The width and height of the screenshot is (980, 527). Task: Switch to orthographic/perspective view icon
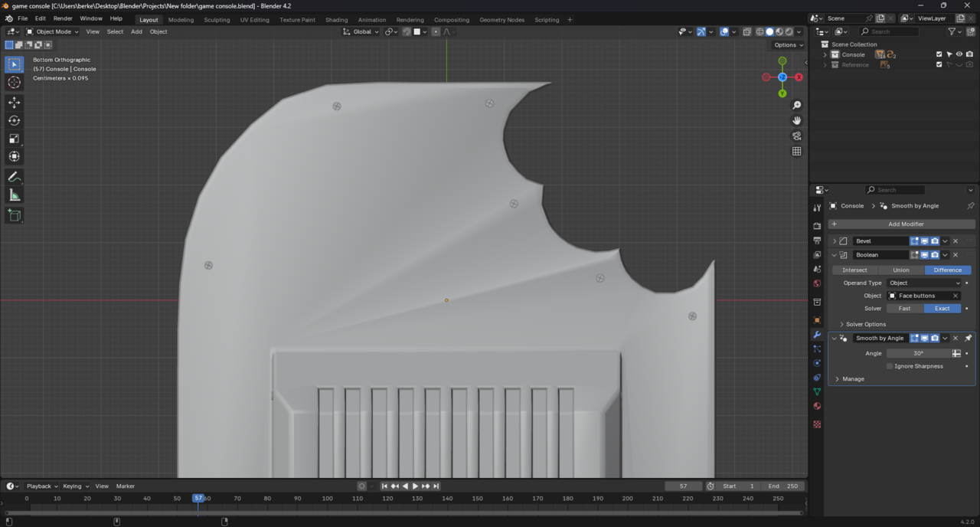click(x=797, y=152)
